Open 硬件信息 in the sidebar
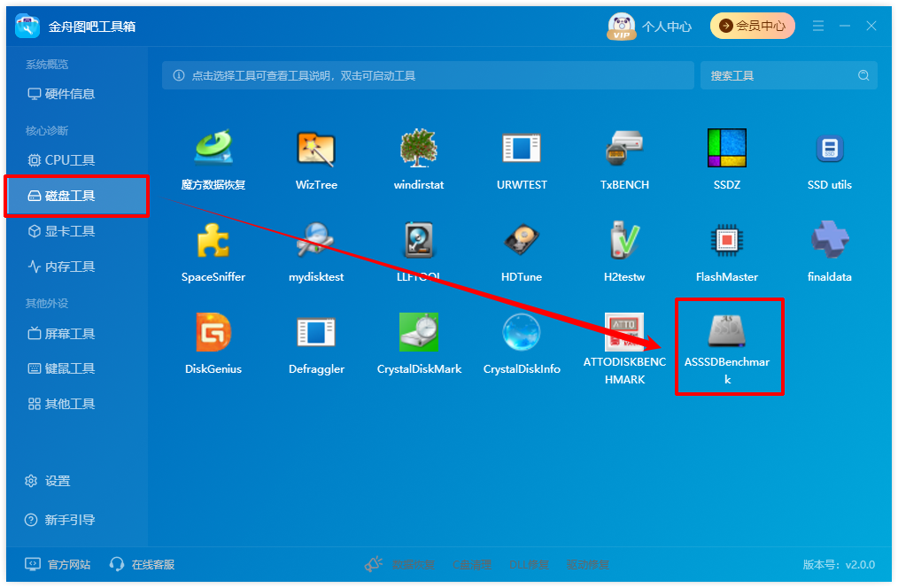898x588 pixels. pyautogui.click(x=61, y=94)
